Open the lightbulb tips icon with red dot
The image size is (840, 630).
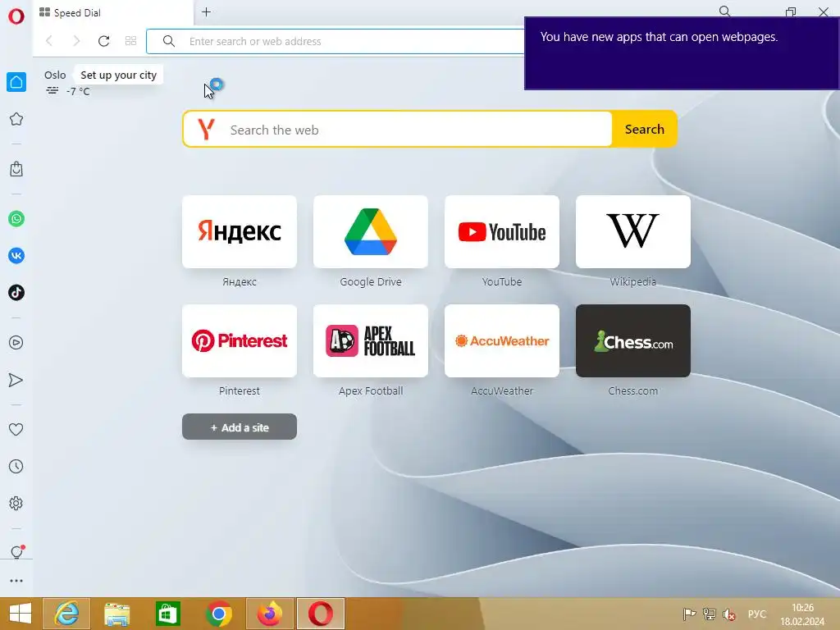click(17, 552)
